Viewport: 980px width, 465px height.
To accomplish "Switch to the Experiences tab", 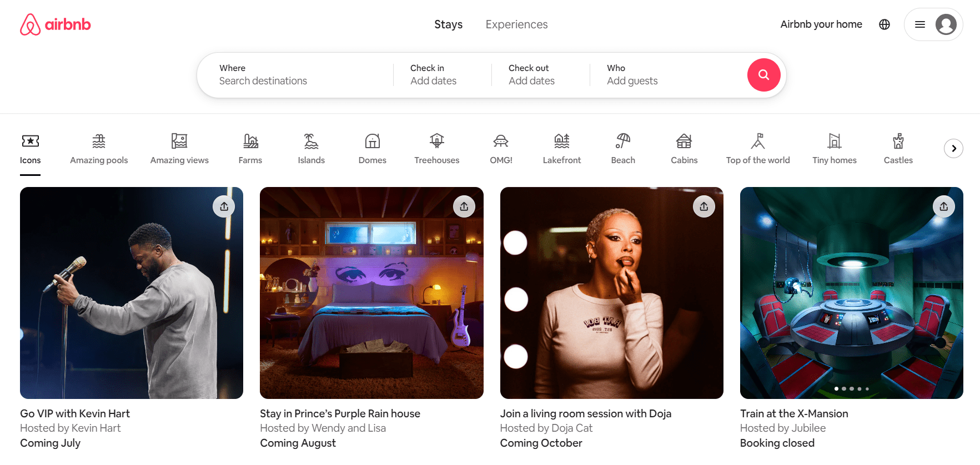I will [x=516, y=24].
